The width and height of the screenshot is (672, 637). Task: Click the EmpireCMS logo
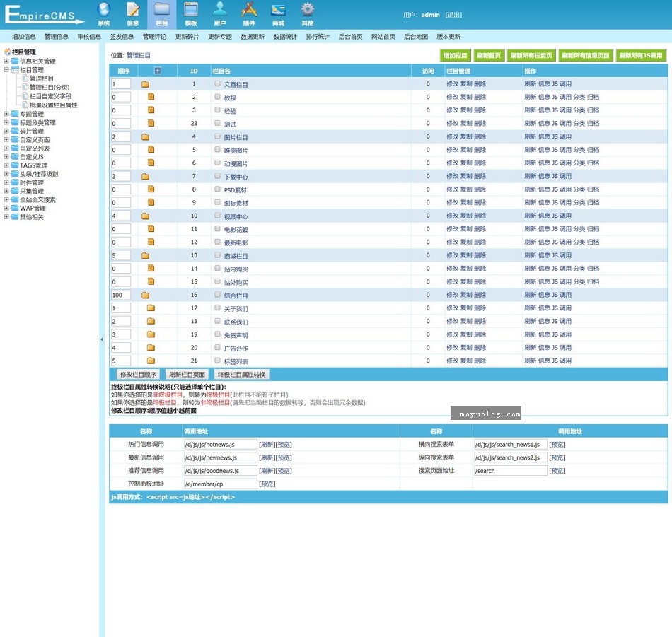click(x=43, y=15)
